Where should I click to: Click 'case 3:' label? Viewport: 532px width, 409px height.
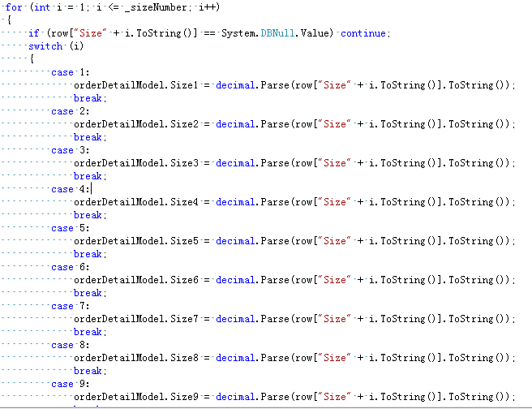click(71, 150)
